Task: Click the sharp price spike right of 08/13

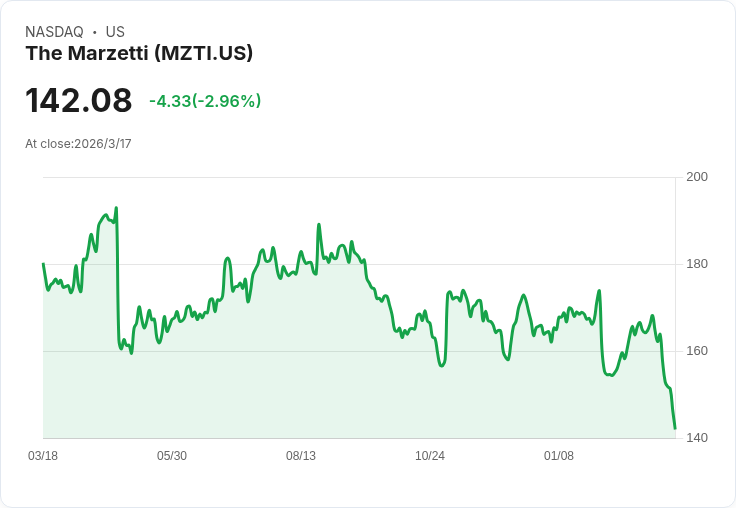Action: point(319,225)
